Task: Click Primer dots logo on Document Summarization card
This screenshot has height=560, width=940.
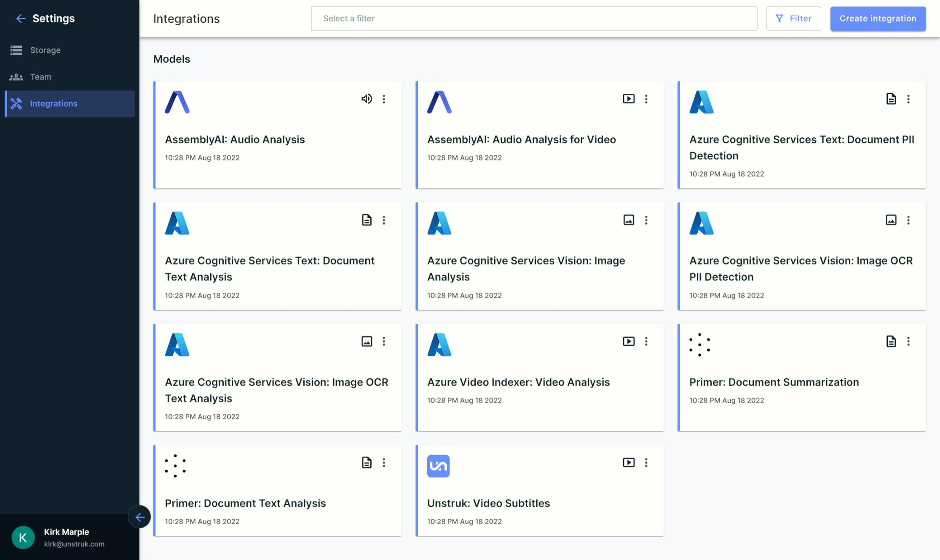Action: (699, 345)
